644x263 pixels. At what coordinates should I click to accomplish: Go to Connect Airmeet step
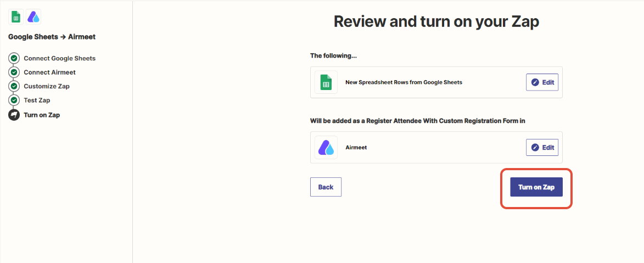pyautogui.click(x=50, y=72)
